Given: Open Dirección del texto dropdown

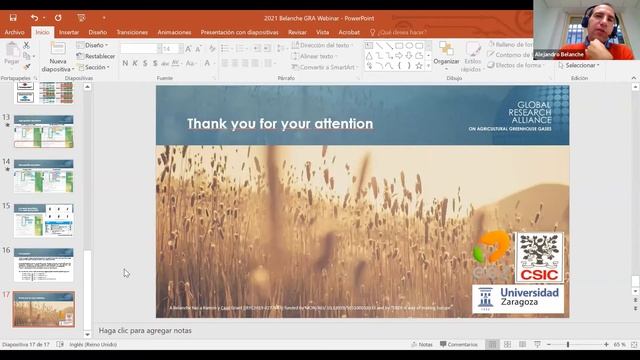Looking at the screenshot, I should pos(322,45).
